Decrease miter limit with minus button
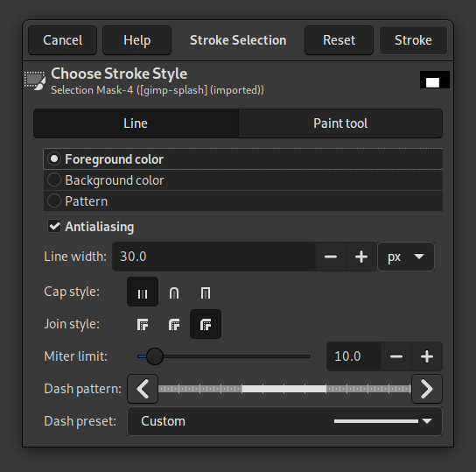 tap(396, 356)
